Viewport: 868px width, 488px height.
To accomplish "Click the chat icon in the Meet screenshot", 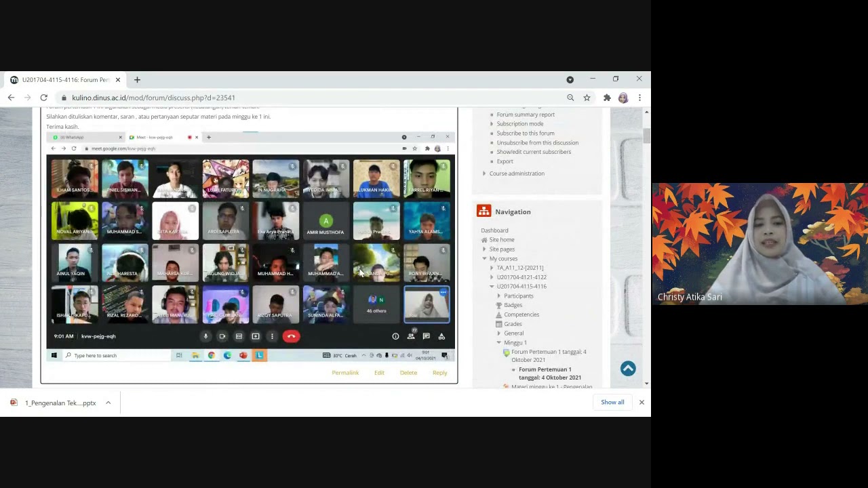I will point(426,336).
